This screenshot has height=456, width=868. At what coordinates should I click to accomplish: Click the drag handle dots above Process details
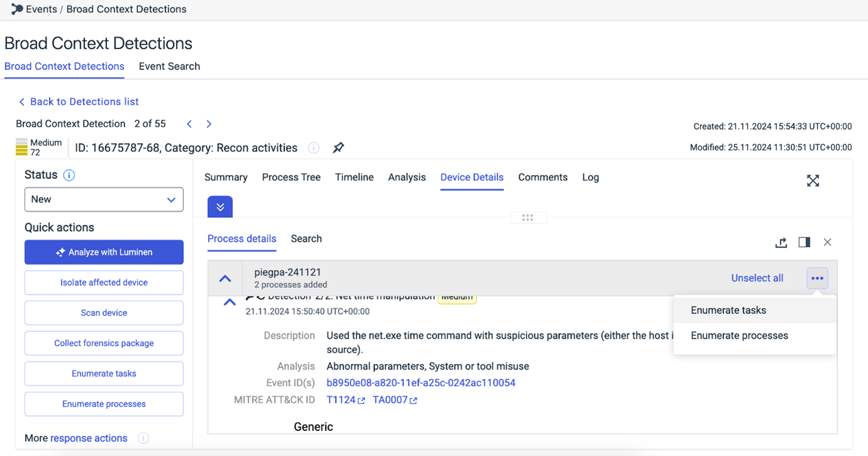(527, 217)
